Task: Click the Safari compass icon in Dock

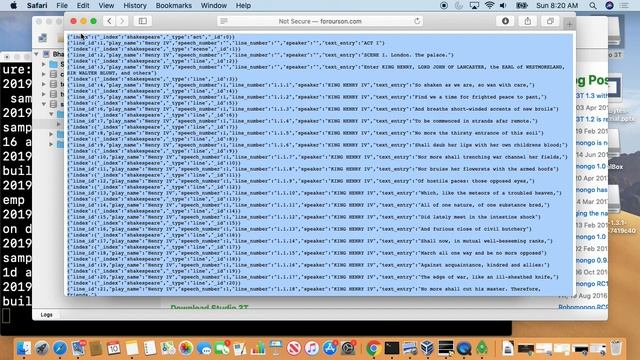Action: [60, 348]
